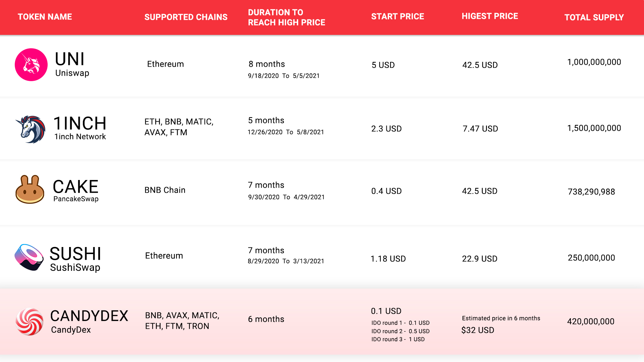644x362 pixels.
Task: Click the Supported Chains column header
Action: 186,17
